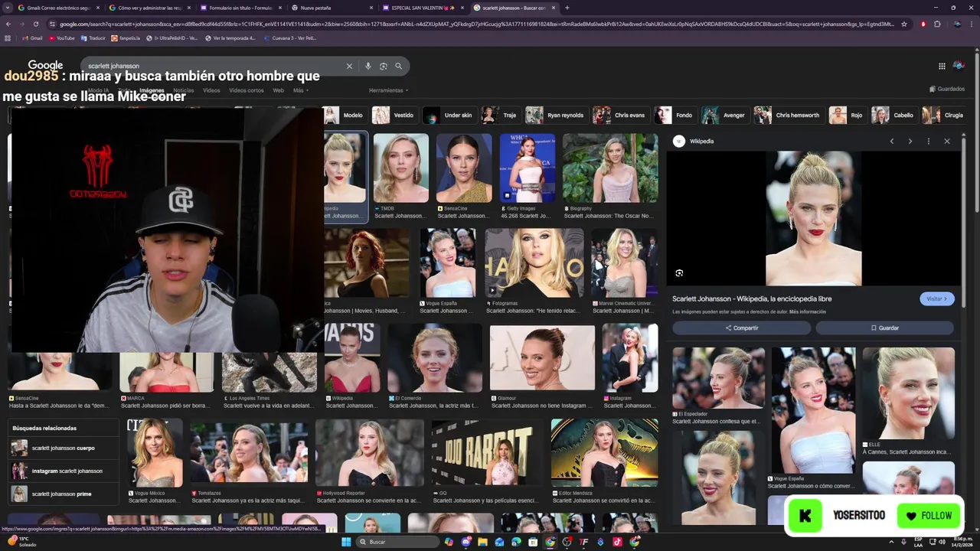Go to next image in preview panel
The image size is (980, 551).
910,141
